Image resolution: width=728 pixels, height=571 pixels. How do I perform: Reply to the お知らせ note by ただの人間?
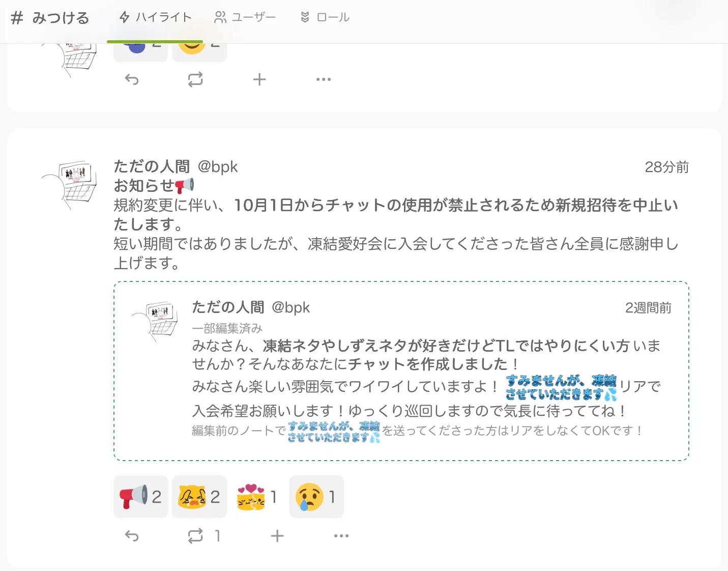pos(132,536)
